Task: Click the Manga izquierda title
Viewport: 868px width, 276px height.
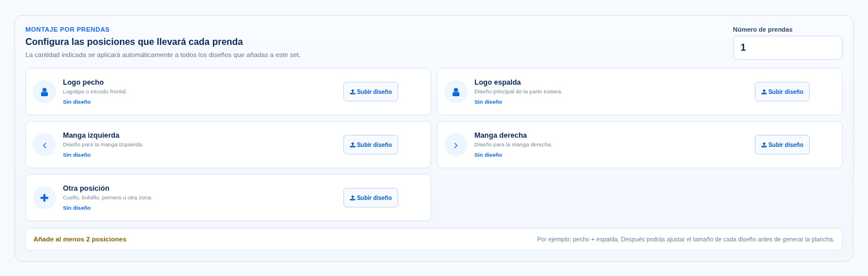Action: [x=91, y=135]
